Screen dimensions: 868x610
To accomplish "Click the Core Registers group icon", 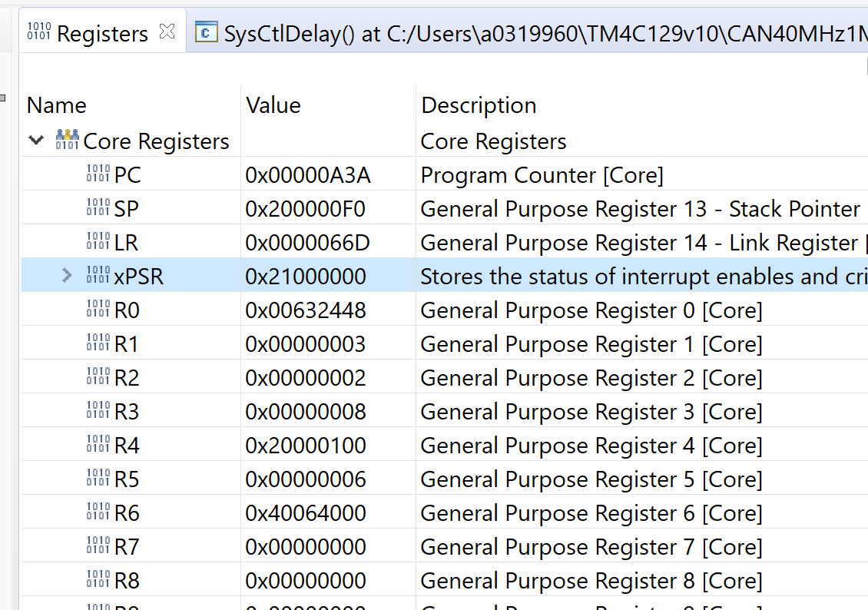I will coord(68,141).
